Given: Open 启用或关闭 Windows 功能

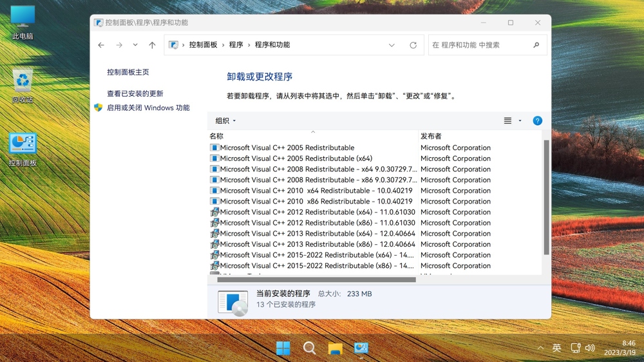Looking at the screenshot, I should (x=148, y=108).
